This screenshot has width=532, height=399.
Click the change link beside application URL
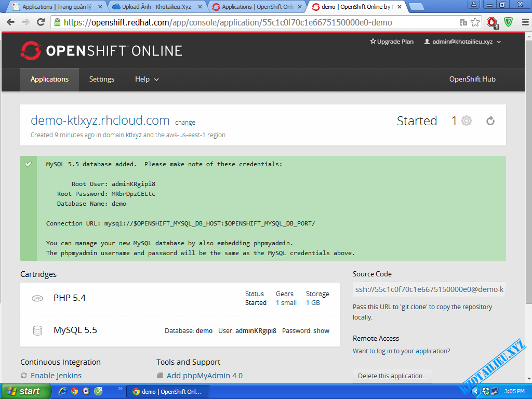pyautogui.click(x=185, y=123)
